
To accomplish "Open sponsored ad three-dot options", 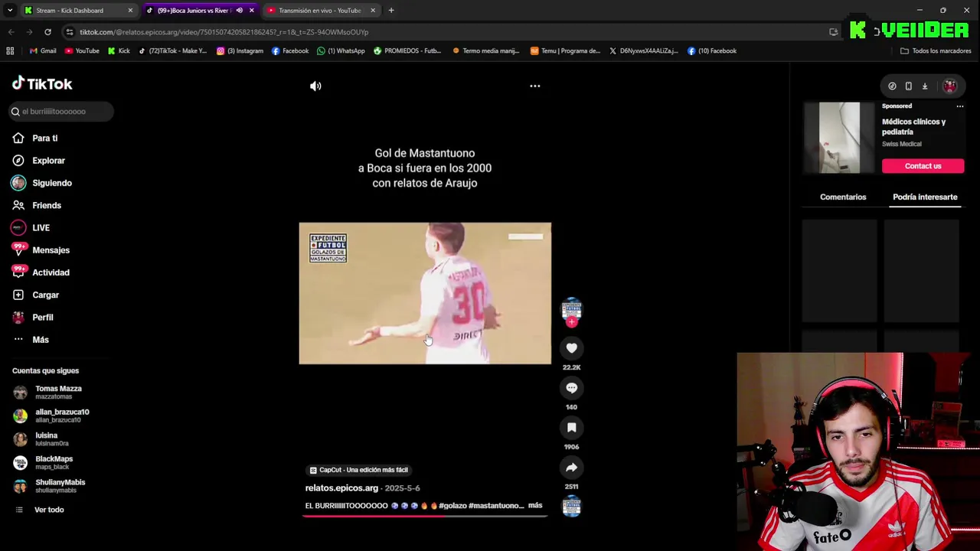I will [959, 106].
